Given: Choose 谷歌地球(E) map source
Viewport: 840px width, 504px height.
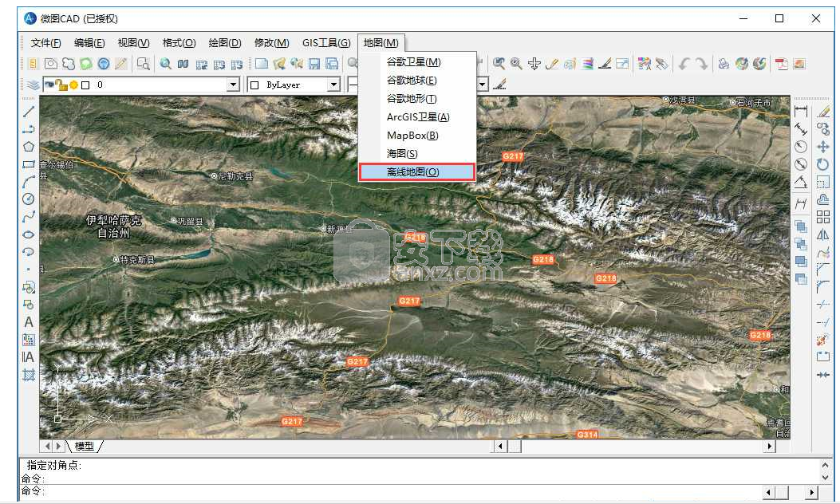Looking at the screenshot, I should [x=416, y=81].
